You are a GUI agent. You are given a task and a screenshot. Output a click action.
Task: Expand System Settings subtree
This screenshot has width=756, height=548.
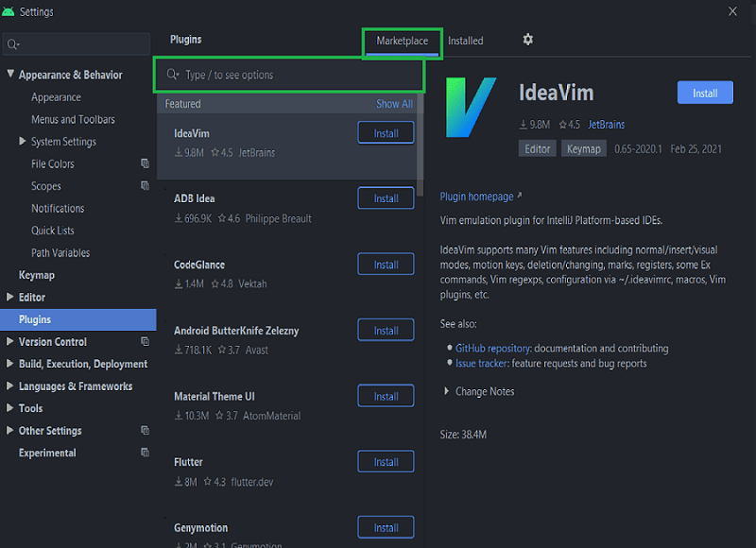coord(22,141)
